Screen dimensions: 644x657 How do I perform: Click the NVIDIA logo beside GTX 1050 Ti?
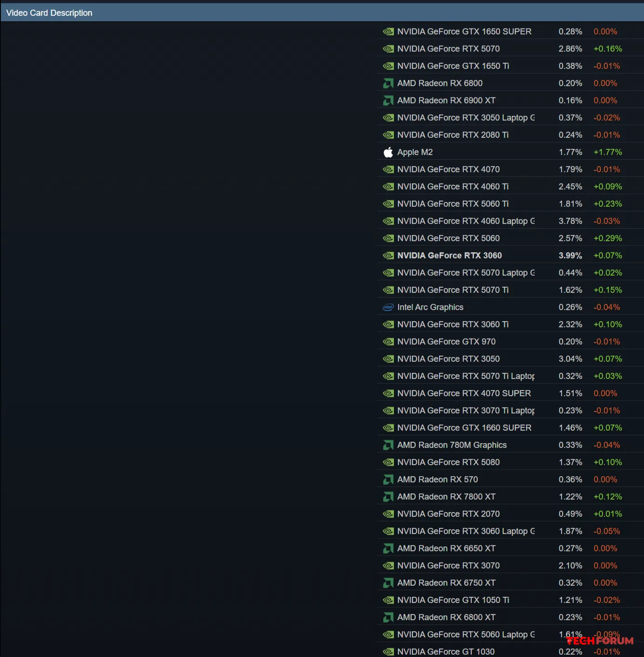tap(388, 600)
